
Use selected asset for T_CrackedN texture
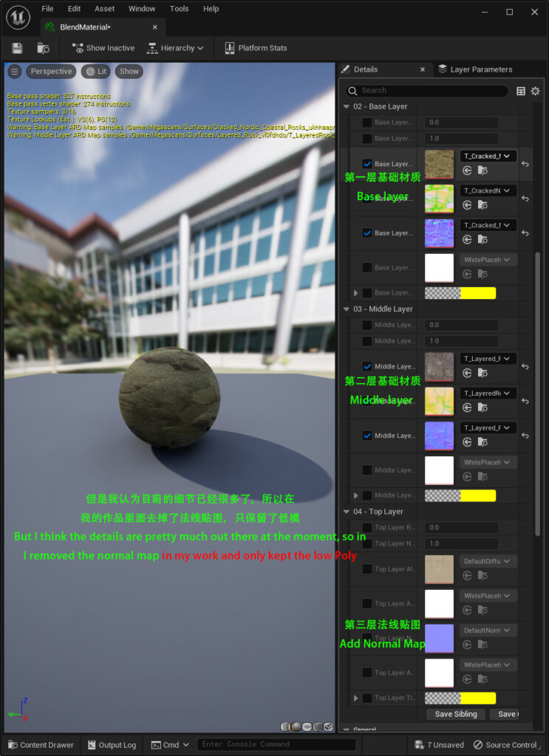[x=467, y=205]
